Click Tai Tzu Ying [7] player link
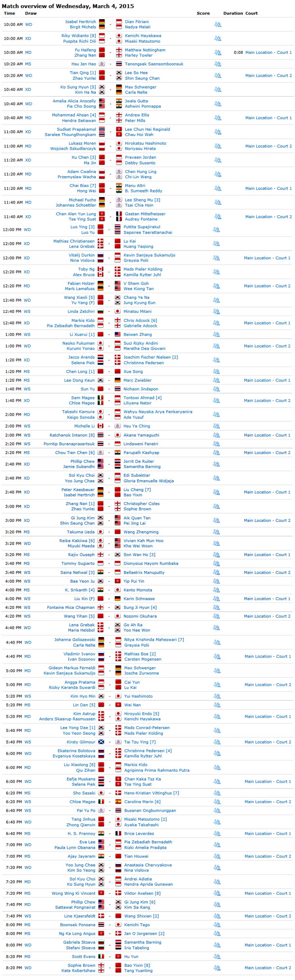Image resolution: width=295 pixels, height=980 pixels. pos(140,742)
